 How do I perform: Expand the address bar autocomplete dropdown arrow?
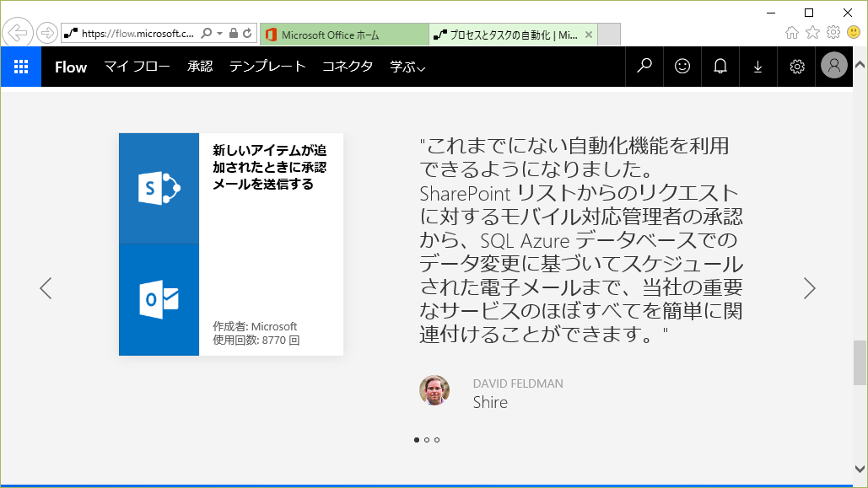[x=220, y=34]
